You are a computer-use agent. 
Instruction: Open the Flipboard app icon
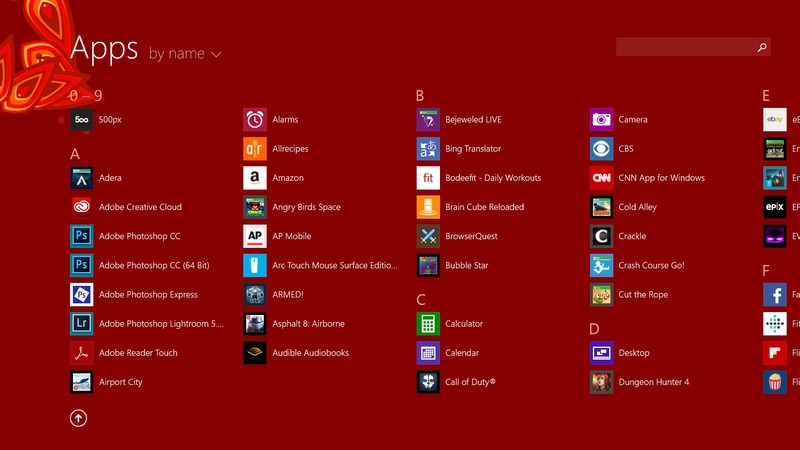click(774, 353)
